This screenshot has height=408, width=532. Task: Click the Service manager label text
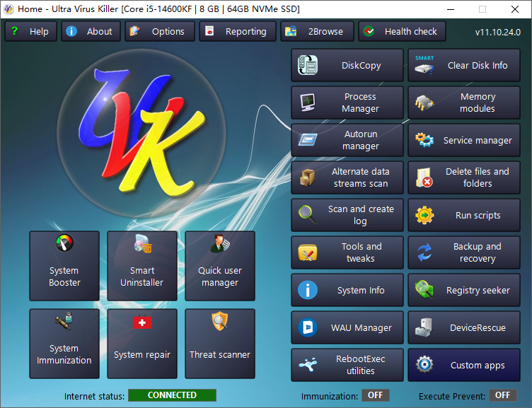(478, 141)
